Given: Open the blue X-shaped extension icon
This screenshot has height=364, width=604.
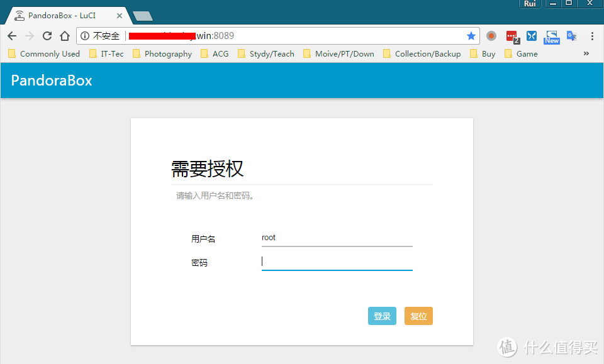Looking at the screenshot, I should click(x=532, y=36).
